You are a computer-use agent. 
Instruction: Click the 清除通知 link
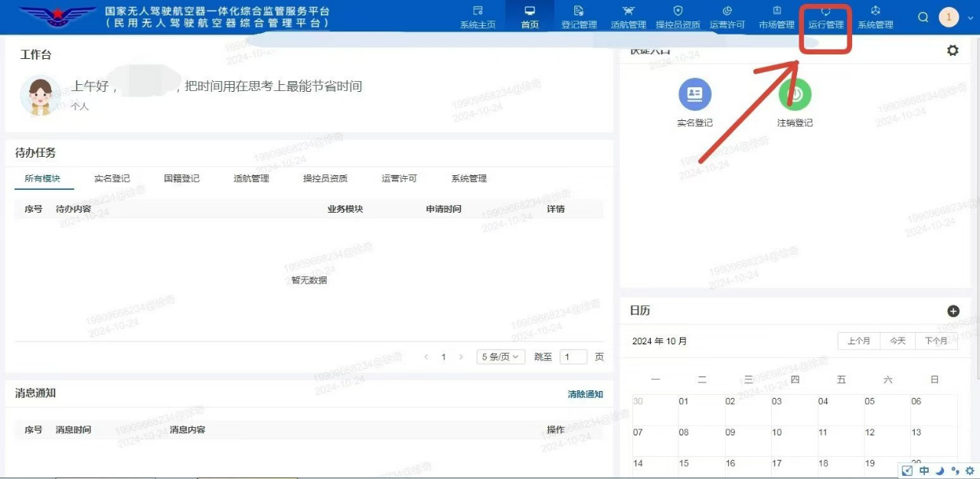point(585,393)
